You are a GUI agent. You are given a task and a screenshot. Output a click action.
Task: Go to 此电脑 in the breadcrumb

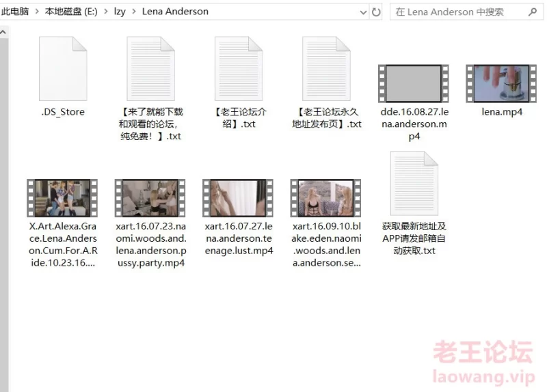[x=15, y=12]
